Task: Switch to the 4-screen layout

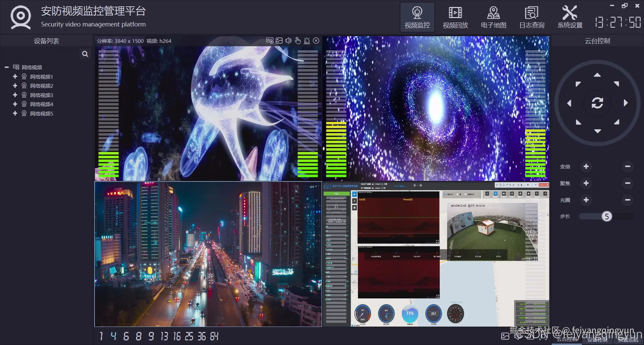Action: 113,336
